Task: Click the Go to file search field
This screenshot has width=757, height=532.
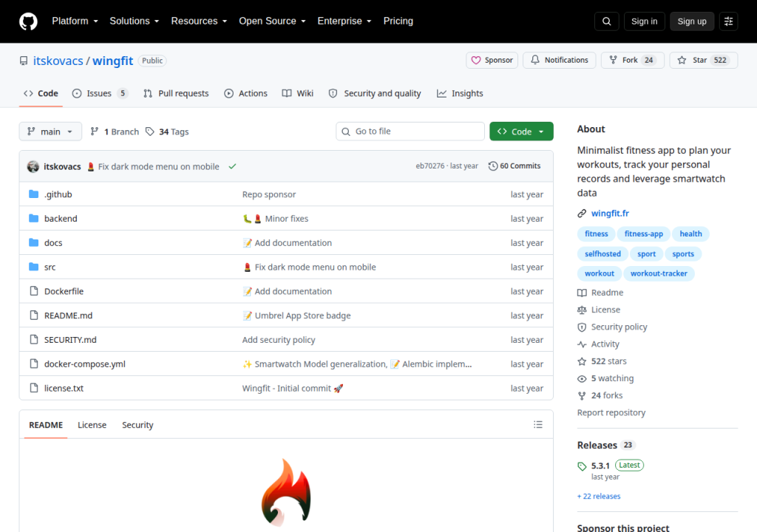Action: [410, 132]
